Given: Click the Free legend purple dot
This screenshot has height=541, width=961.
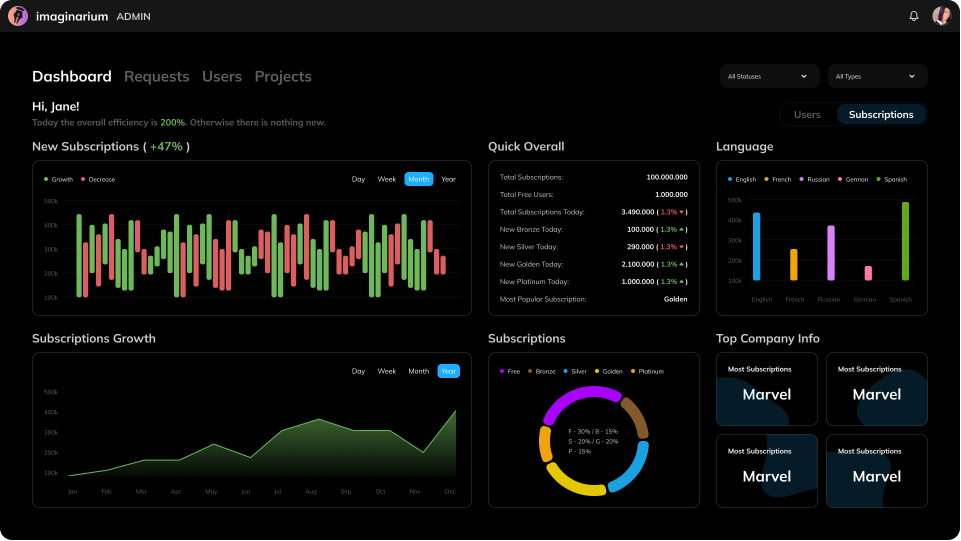Looking at the screenshot, I should (502, 371).
